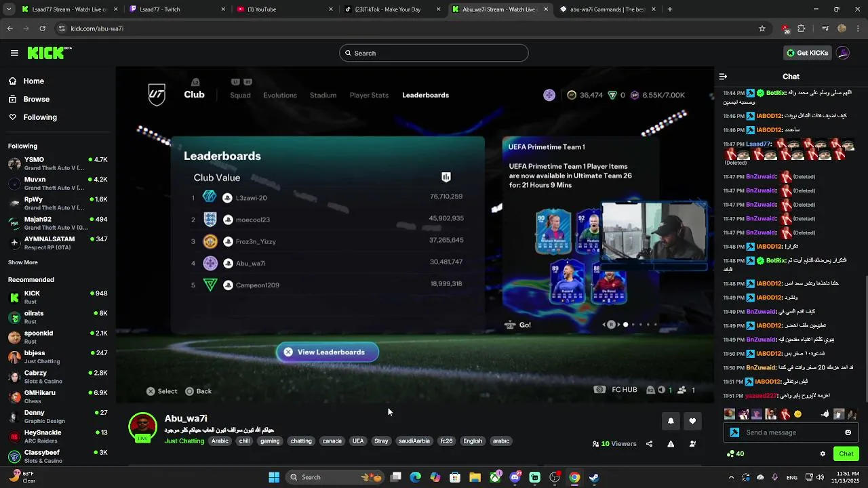This screenshot has height=488, width=868.
Task: Switch to TikTok Make Your Day tab
Action: point(392,9)
